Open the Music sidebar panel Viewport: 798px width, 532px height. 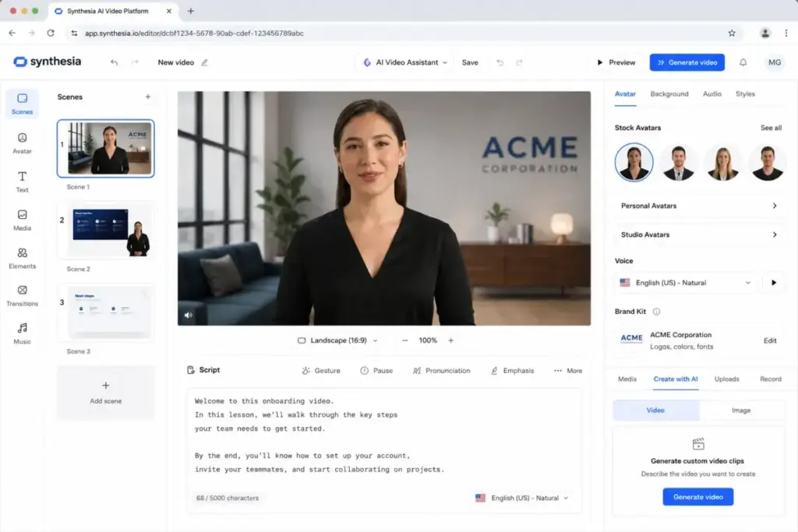22,333
